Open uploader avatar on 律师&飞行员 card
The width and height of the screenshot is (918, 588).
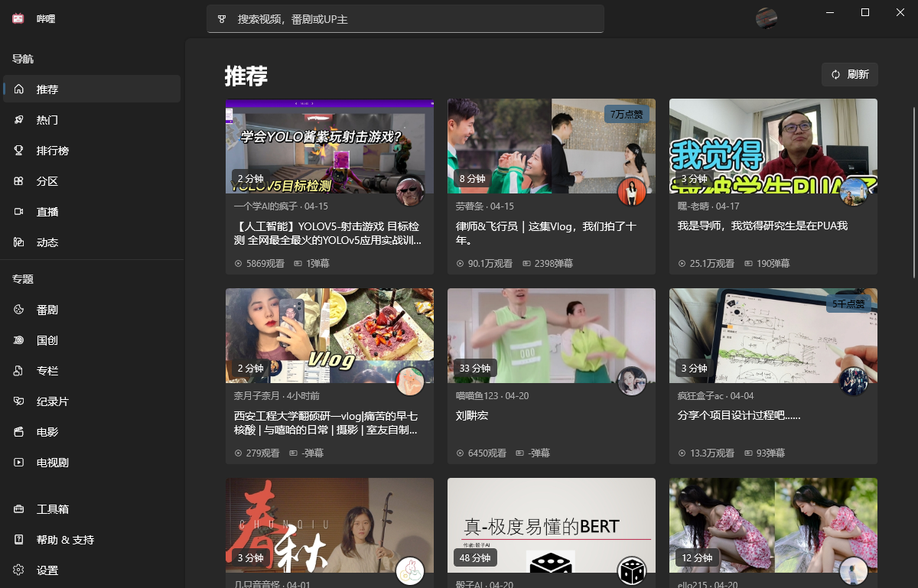632,192
